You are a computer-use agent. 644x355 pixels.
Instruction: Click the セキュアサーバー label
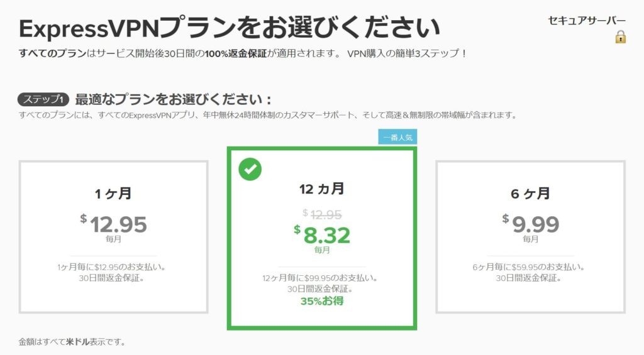point(587,21)
